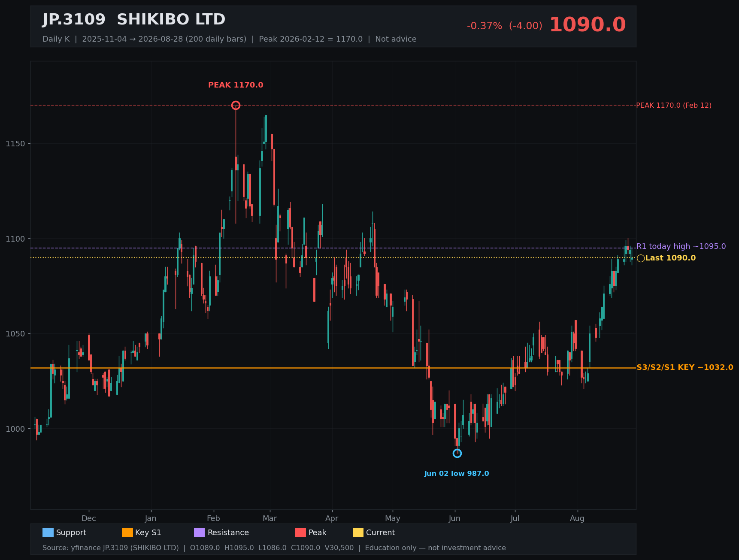
Task: Click the "R1 today high ~1095.0" label
Action: (x=681, y=246)
